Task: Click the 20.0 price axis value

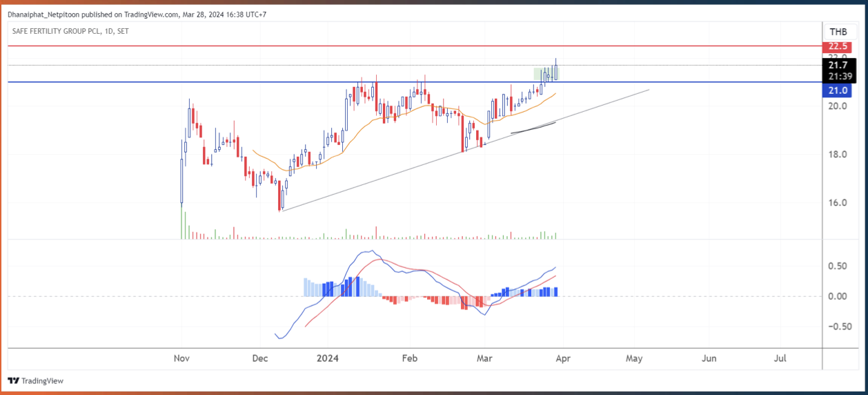Action: 837,106
